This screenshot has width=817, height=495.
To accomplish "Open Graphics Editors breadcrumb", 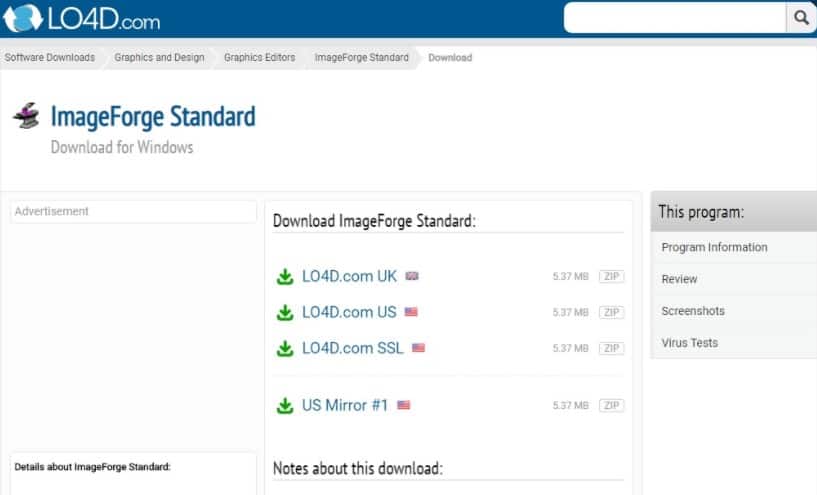I will [x=259, y=57].
